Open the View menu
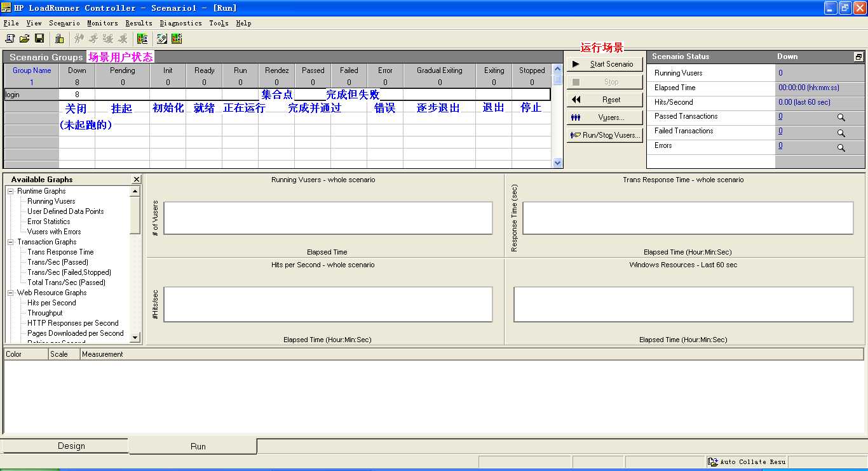The height and width of the screenshot is (471, 868). pyautogui.click(x=34, y=23)
